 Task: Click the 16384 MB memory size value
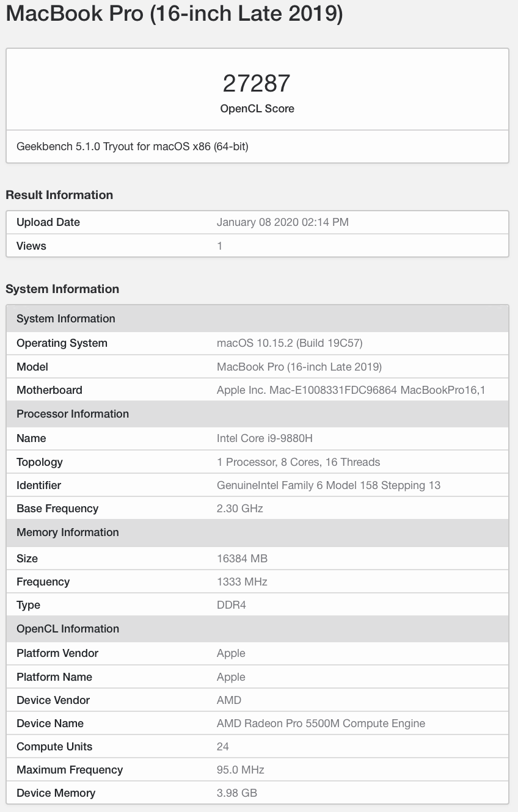click(x=242, y=559)
